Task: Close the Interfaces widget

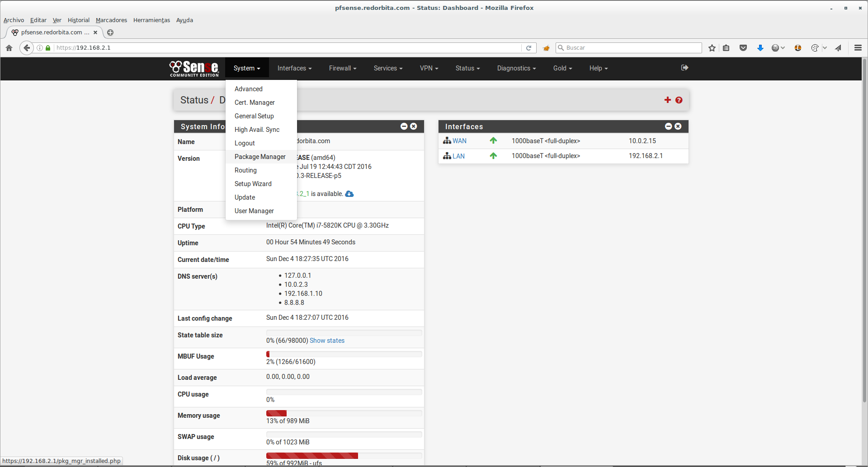Action: [x=678, y=126]
